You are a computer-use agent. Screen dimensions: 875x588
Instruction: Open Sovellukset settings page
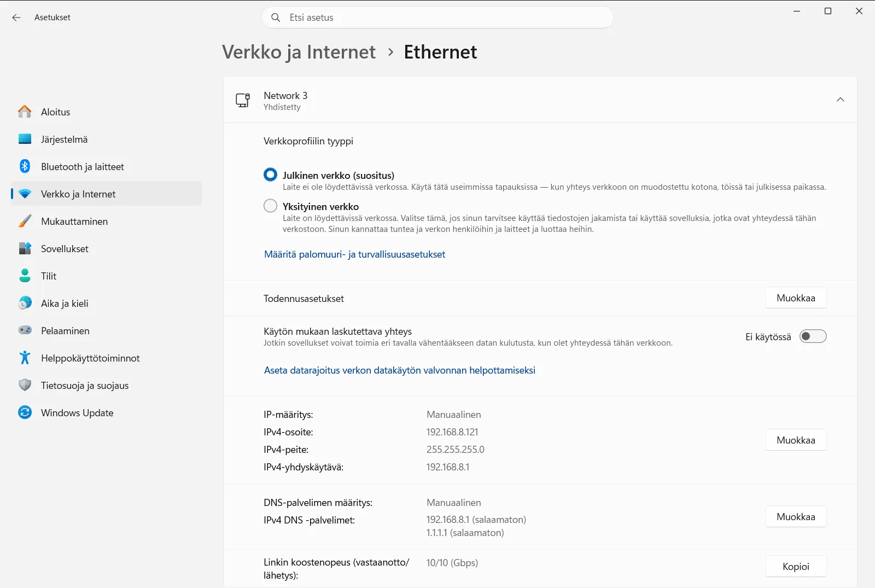[x=106, y=248]
